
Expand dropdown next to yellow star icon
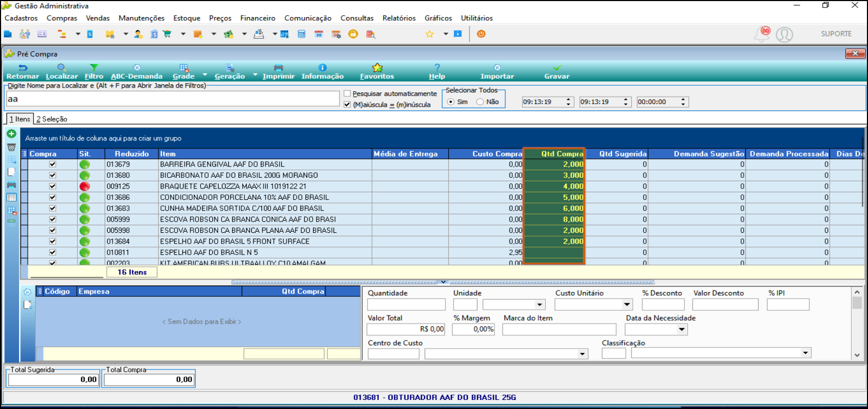pos(445,34)
